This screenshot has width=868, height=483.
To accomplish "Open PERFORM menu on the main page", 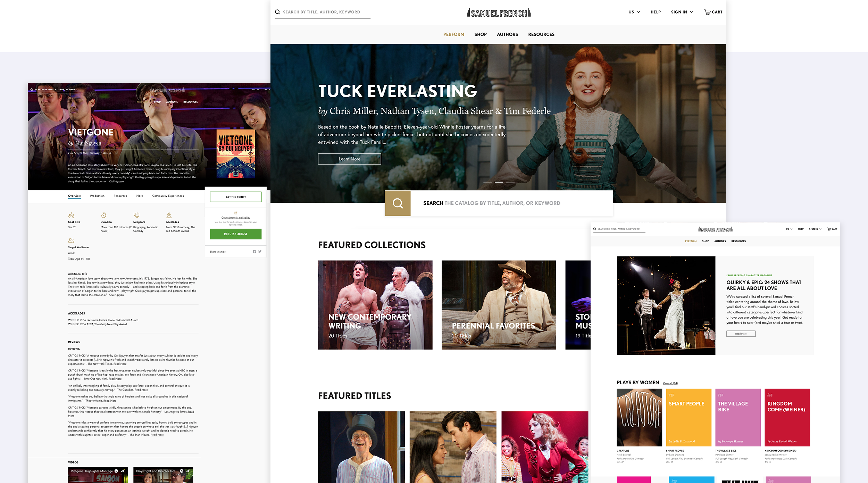I will pos(453,34).
